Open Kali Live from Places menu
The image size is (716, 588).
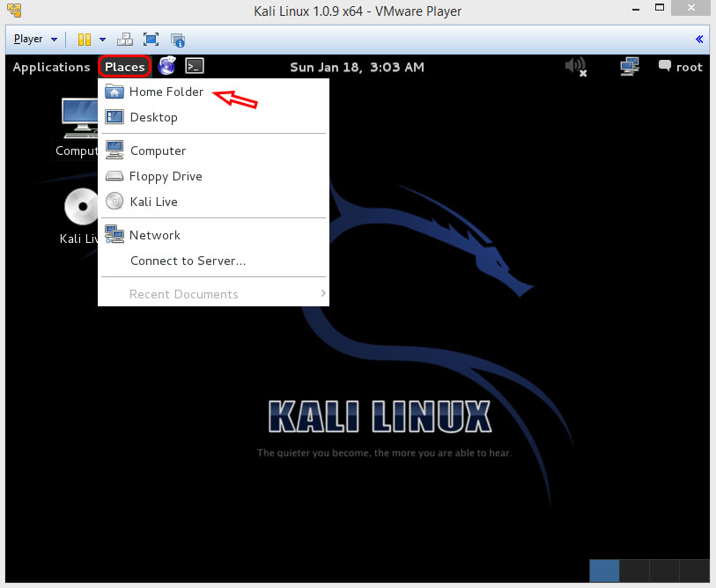tap(213, 202)
